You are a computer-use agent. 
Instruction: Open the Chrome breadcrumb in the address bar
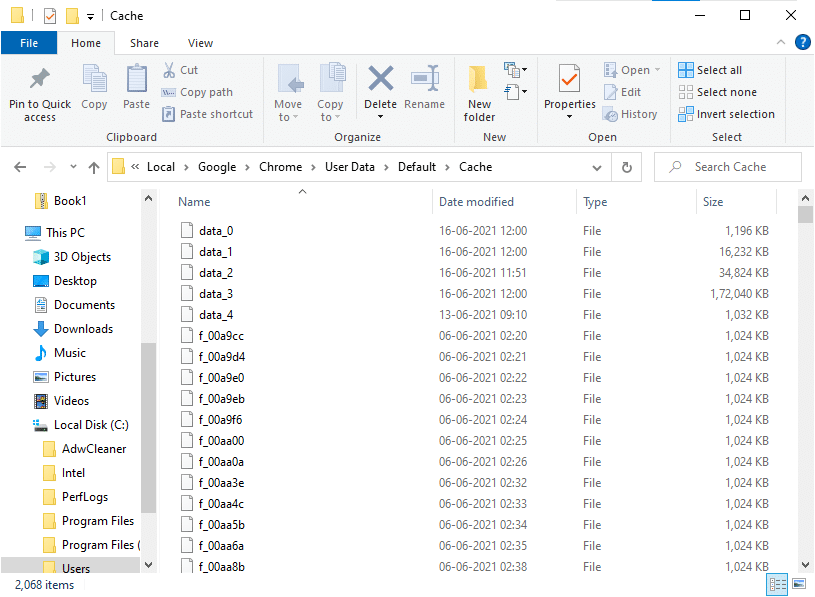click(x=281, y=166)
